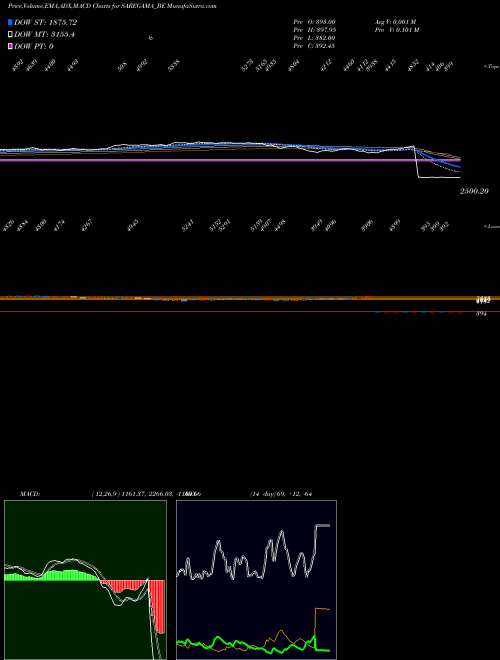Click the 'Pre L: 382.00' low value
The width and height of the screenshot is (500, 660).
coord(314,38)
